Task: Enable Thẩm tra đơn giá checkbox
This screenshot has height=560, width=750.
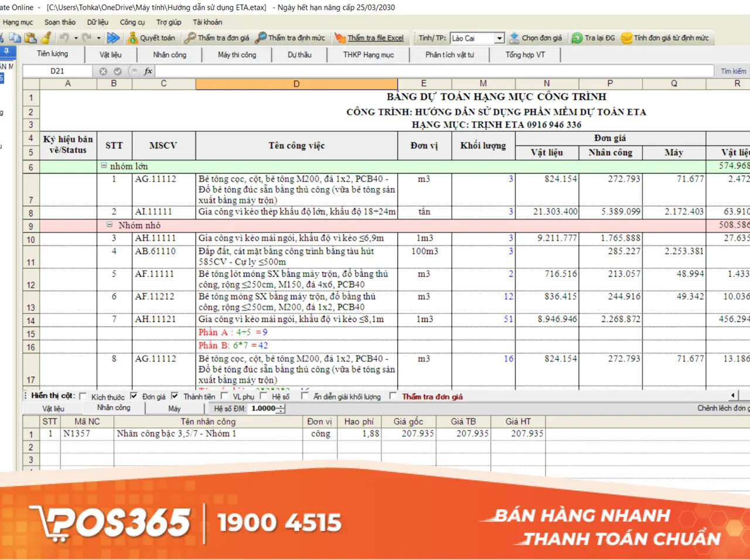Action: click(x=393, y=396)
